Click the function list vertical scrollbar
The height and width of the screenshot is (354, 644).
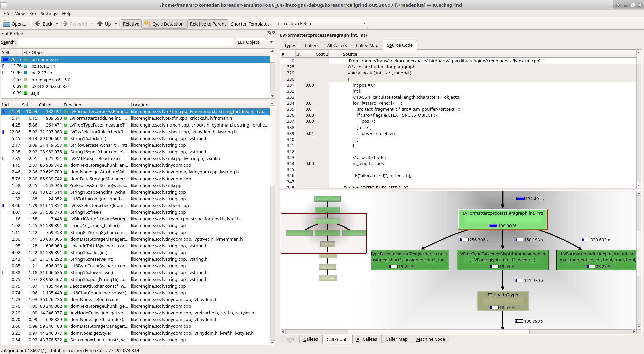(272, 223)
